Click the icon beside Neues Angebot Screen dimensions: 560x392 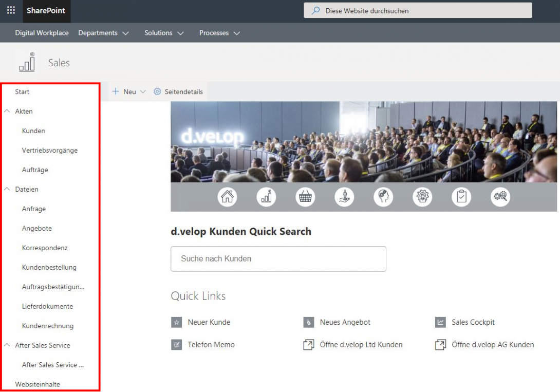coord(309,322)
